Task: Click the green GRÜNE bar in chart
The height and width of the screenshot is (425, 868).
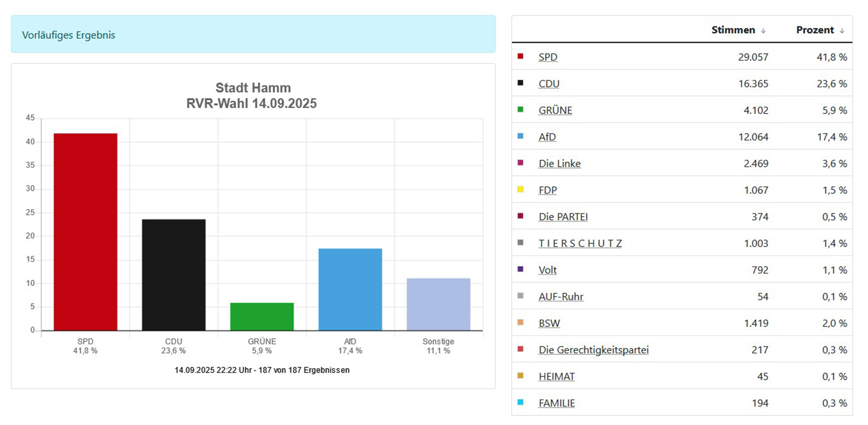Action: click(x=262, y=317)
